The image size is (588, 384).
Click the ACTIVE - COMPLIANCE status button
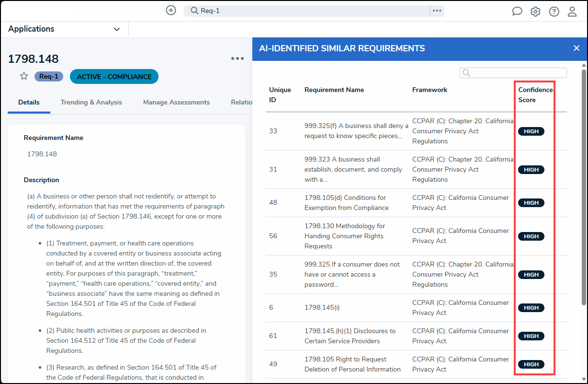[114, 77]
